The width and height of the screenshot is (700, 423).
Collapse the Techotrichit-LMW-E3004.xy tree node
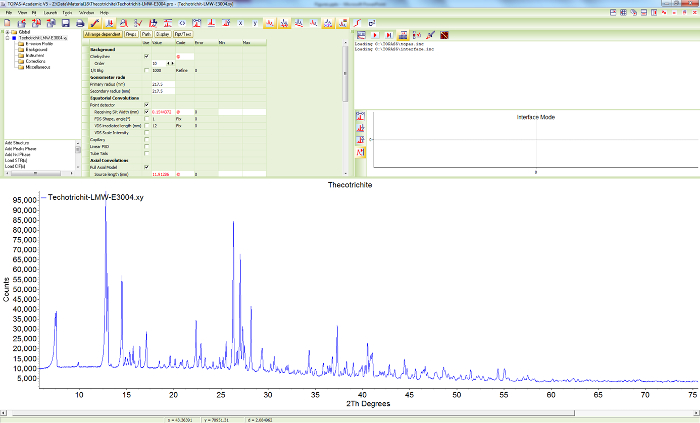8,38
